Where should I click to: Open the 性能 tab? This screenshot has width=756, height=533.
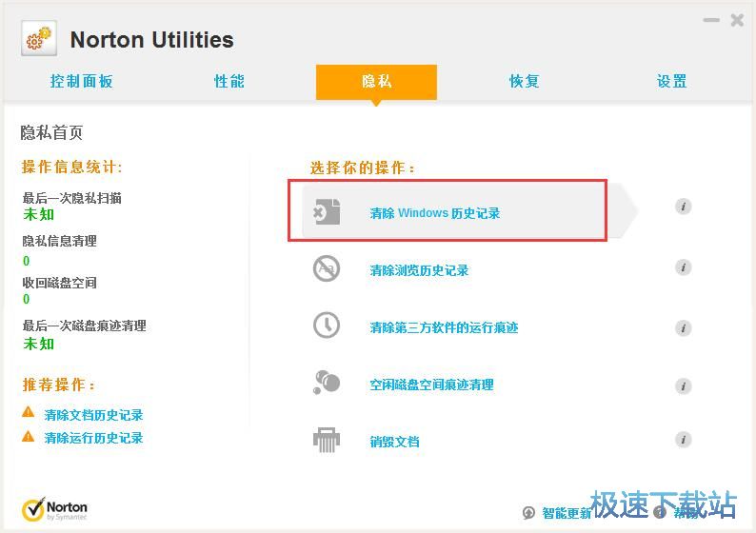click(229, 82)
